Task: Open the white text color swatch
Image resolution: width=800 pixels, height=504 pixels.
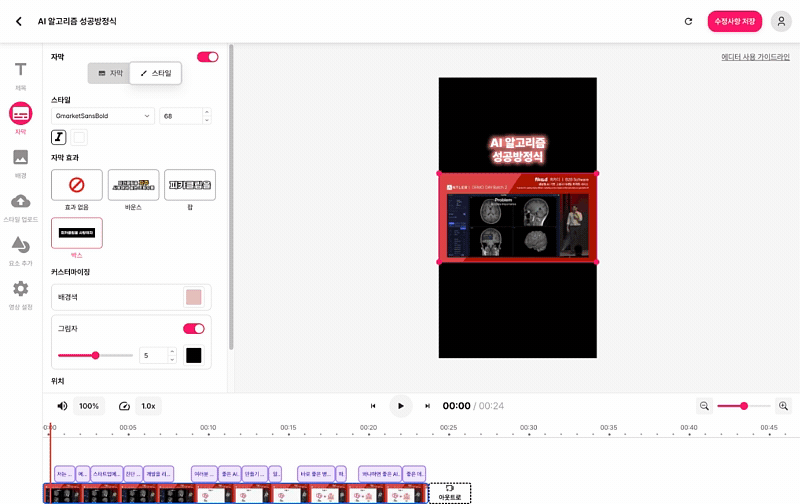Action: [x=79, y=137]
